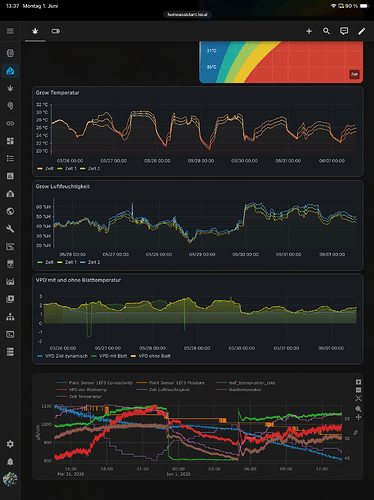Open the search magnifier in header
Image resolution: width=374 pixels, height=500 pixels.
pos(326,31)
